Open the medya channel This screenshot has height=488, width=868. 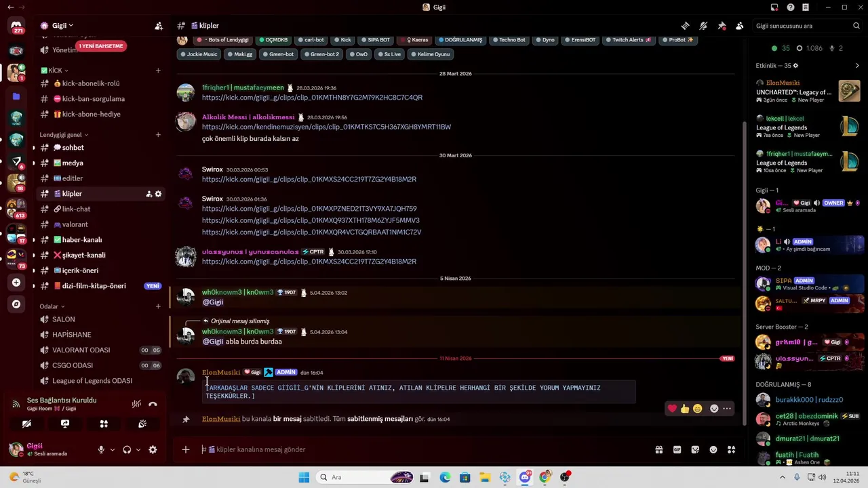click(x=100, y=163)
